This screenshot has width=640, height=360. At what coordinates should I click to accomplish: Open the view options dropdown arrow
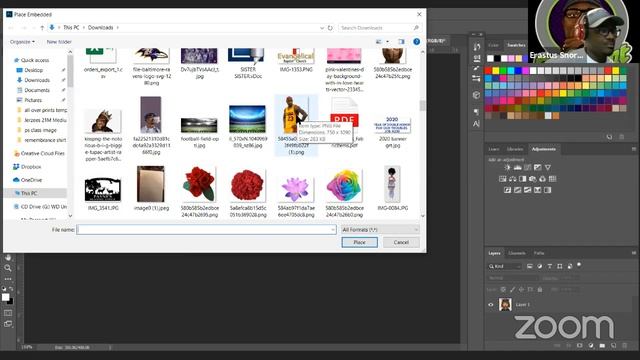387,42
